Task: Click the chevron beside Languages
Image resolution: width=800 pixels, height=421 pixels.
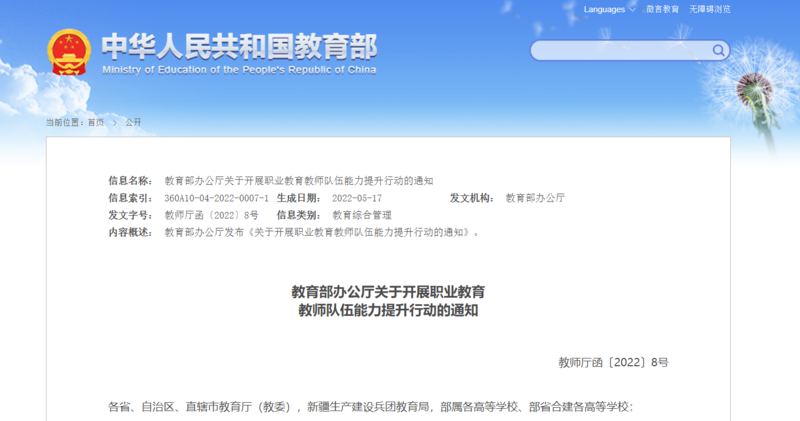Action: coord(632,9)
